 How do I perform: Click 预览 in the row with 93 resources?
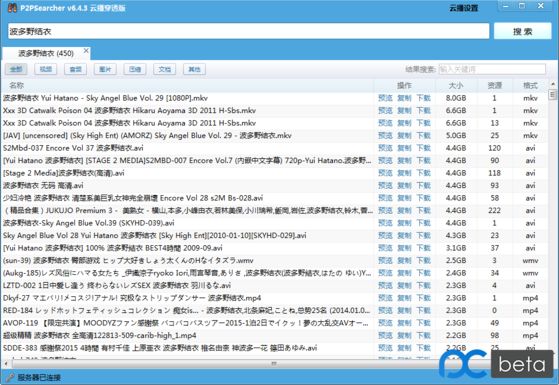coord(385,185)
